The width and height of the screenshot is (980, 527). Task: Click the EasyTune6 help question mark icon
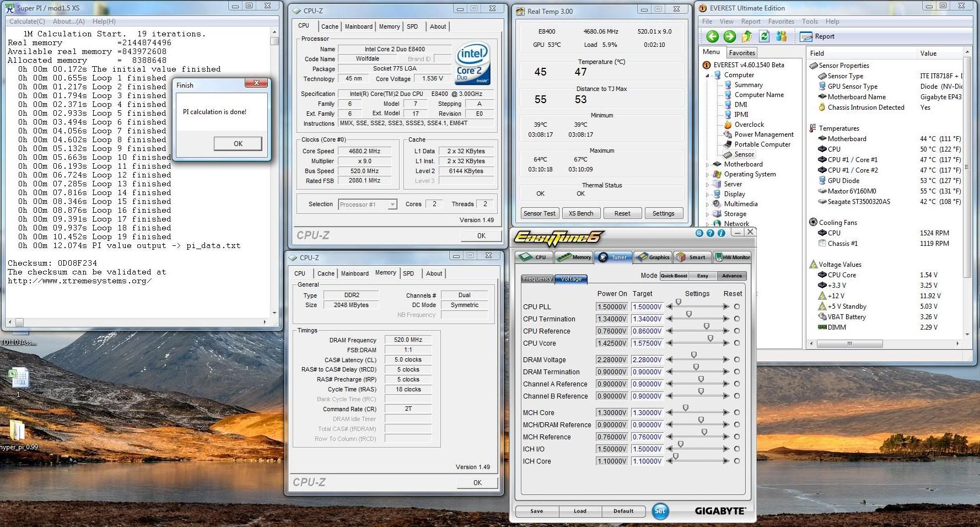710,233
